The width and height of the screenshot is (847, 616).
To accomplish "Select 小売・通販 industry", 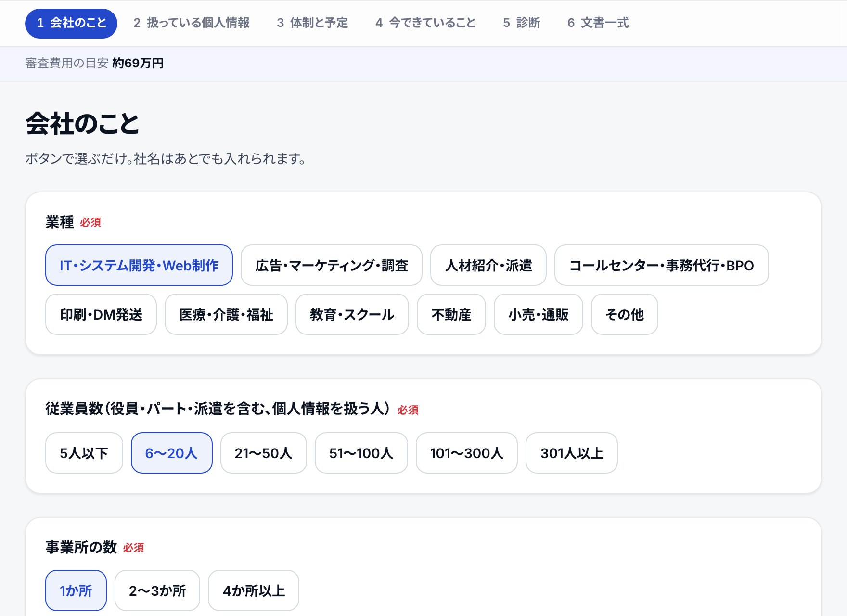I will point(539,314).
